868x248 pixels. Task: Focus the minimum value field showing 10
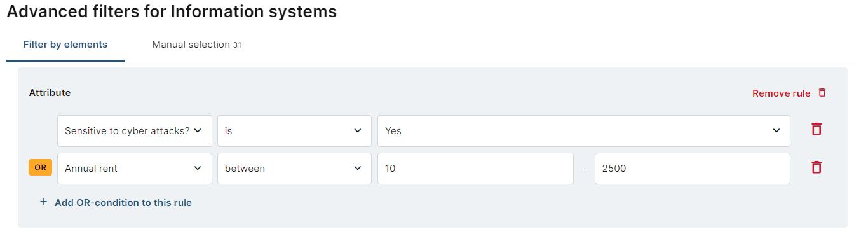(x=475, y=169)
